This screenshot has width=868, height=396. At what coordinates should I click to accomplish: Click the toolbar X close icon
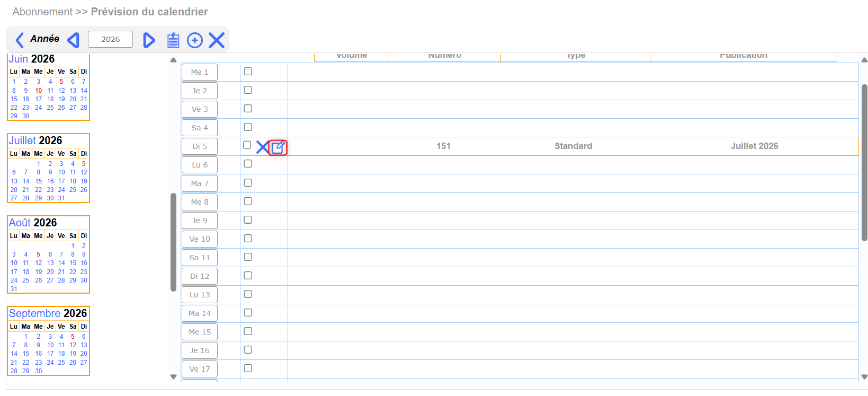coord(217,40)
